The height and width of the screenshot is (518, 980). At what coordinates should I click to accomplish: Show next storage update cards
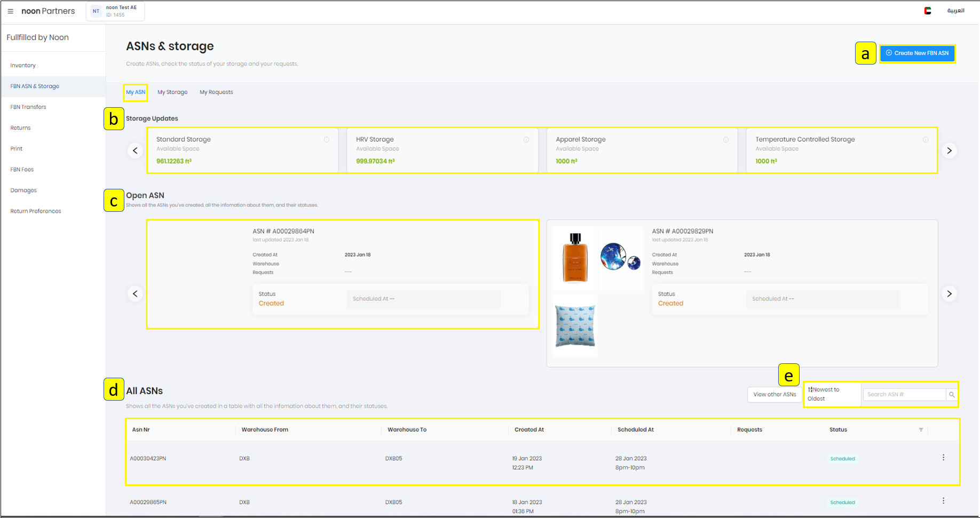[x=949, y=150]
